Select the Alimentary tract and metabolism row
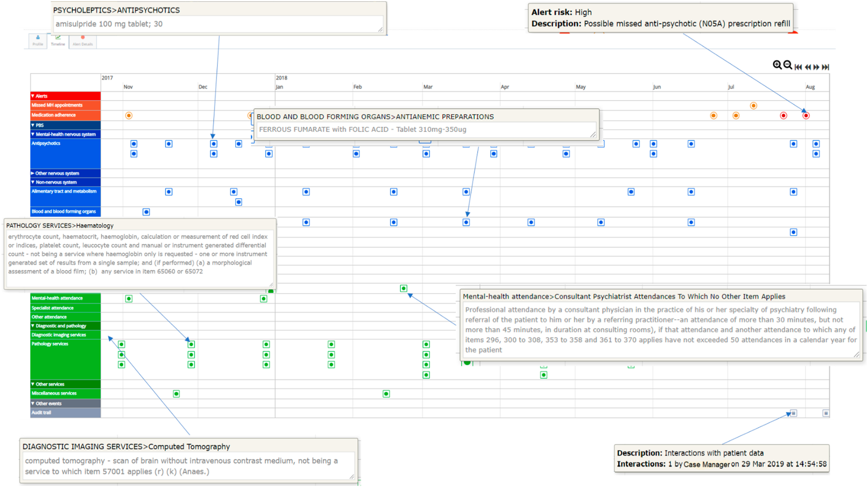This screenshot has width=868, height=488. click(65, 197)
